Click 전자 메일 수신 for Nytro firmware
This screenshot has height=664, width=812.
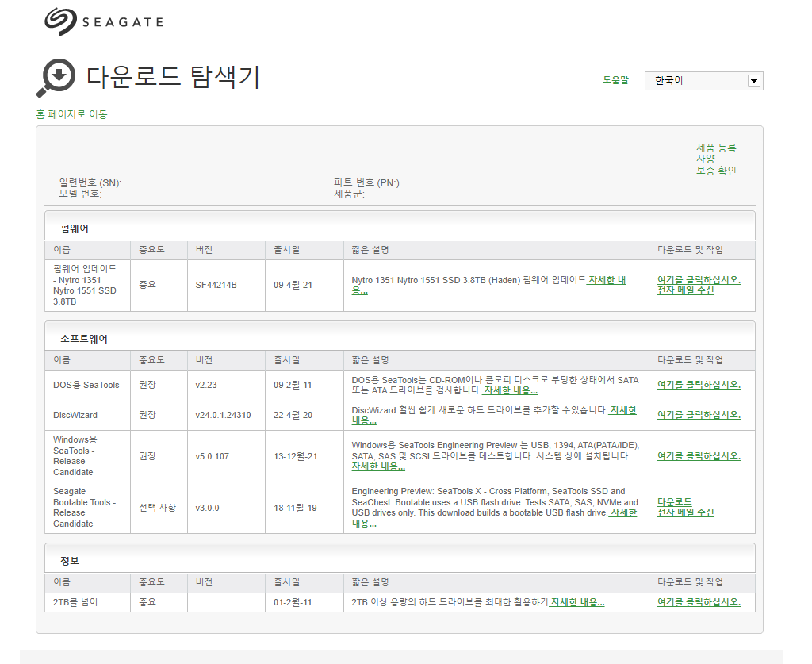(x=686, y=290)
